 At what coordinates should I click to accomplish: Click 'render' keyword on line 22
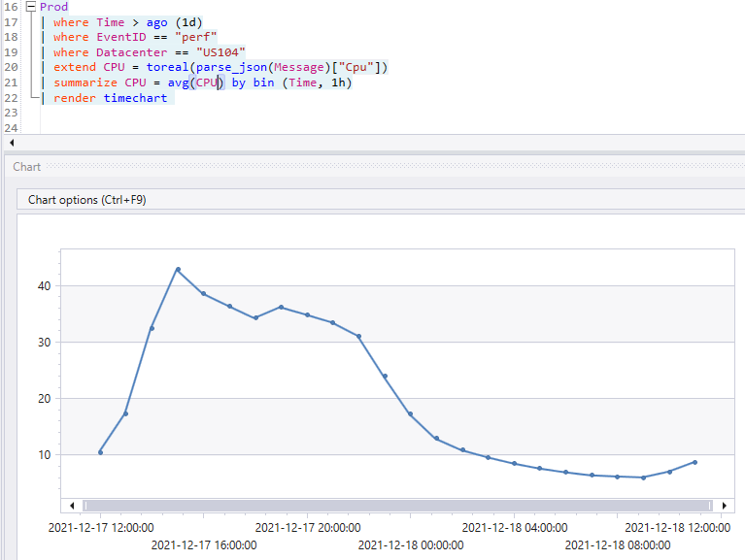(x=75, y=98)
